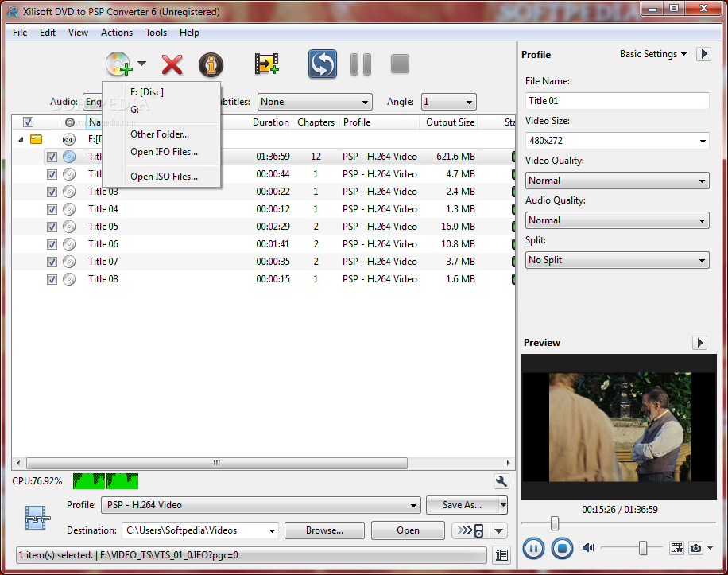
Task: Pause conversion using the toolbar pause icon
Action: click(361, 64)
